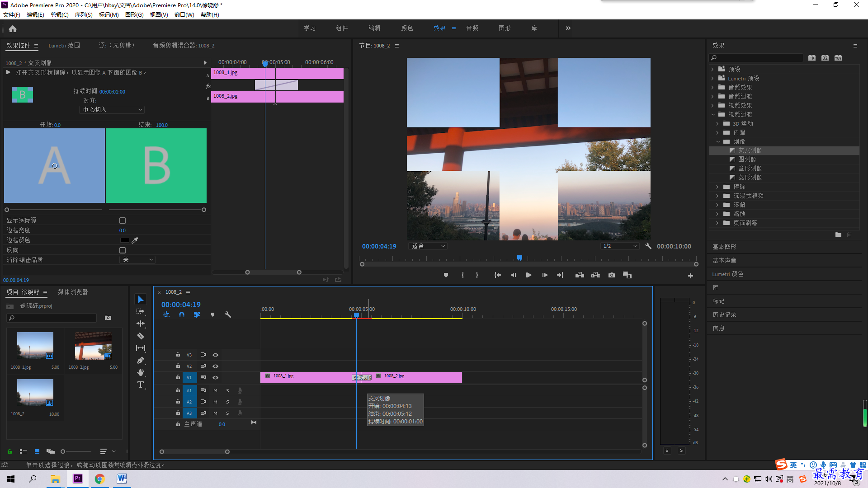Step forward one frame in program monitor
This screenshot has height=488, width=868.
pyautogui.click(x=545, y=275)
